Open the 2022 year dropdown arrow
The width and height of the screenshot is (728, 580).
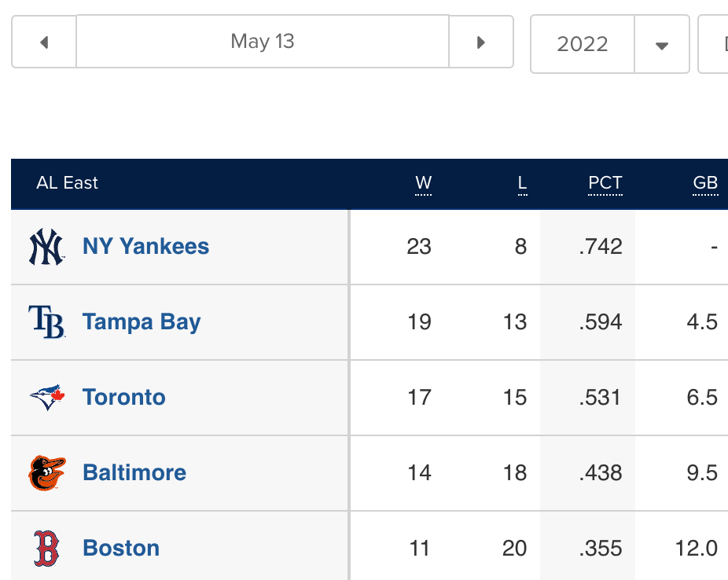tap(661, 45)
